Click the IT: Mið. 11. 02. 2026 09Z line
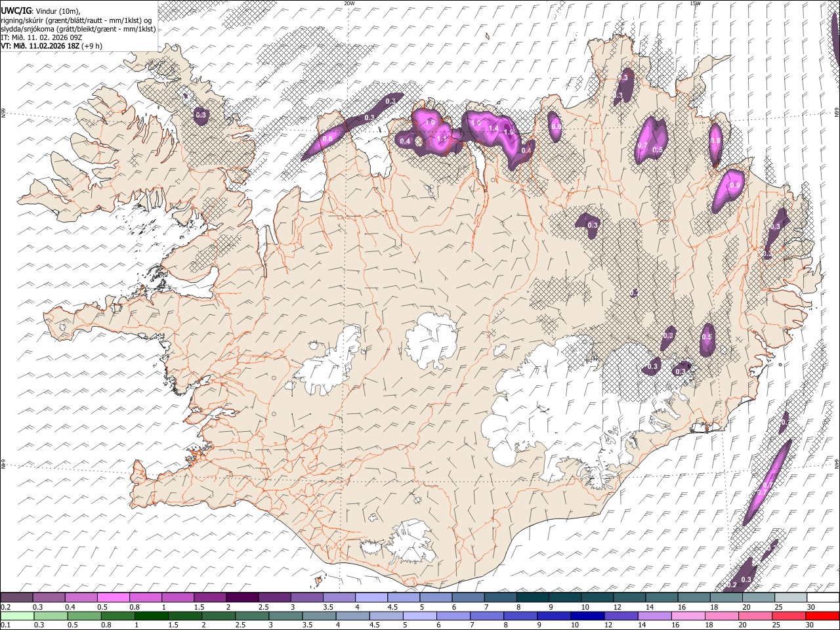Image resolution: width=840 pixels, height=630 pixels. (x=41, y=37)
